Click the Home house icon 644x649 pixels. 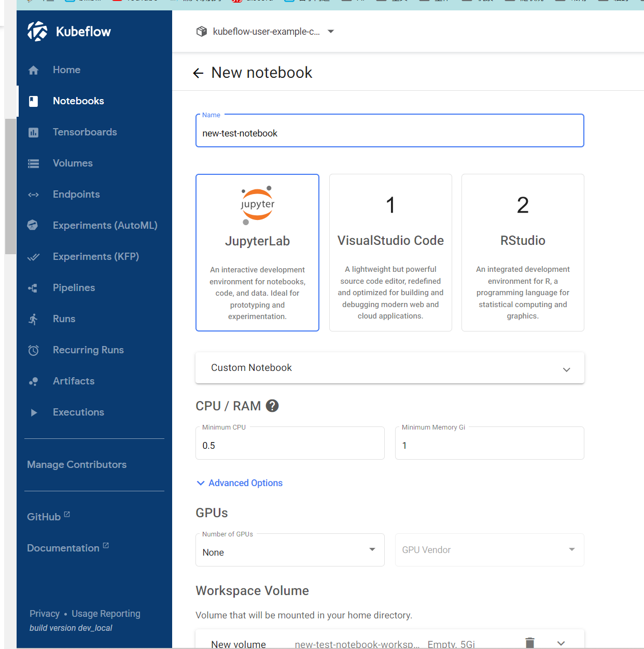tap(33, 70)
